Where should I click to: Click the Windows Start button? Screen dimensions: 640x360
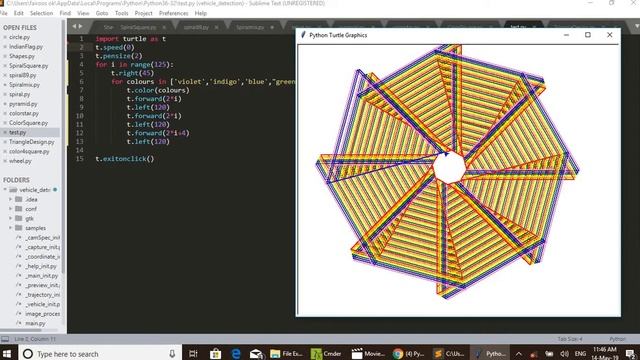pos(7,353)
